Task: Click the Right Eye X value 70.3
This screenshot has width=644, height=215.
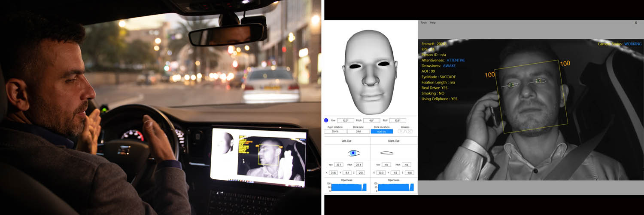Action: [x=381, y=172]
